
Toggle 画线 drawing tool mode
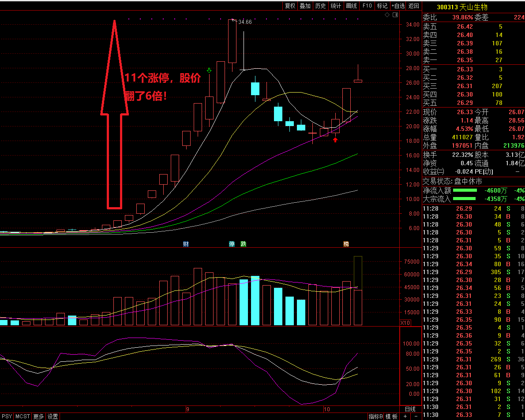[351, 6]
